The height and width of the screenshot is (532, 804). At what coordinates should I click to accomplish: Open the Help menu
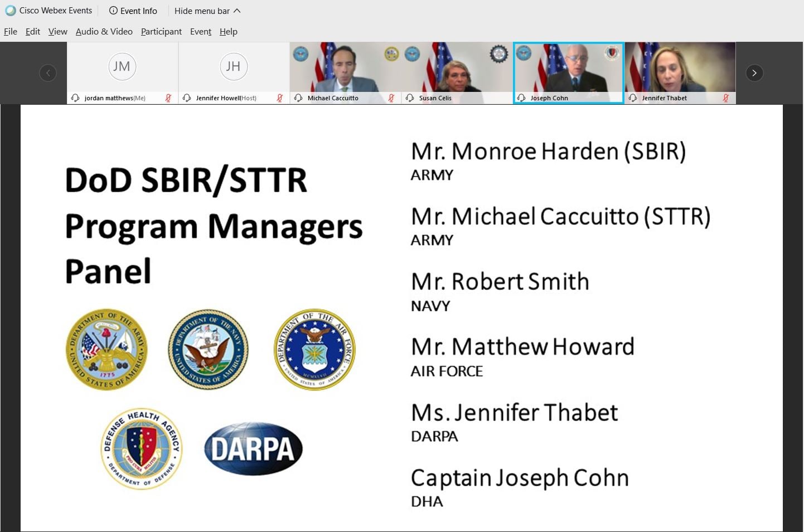pyautogui.click(x=229, y=31)
